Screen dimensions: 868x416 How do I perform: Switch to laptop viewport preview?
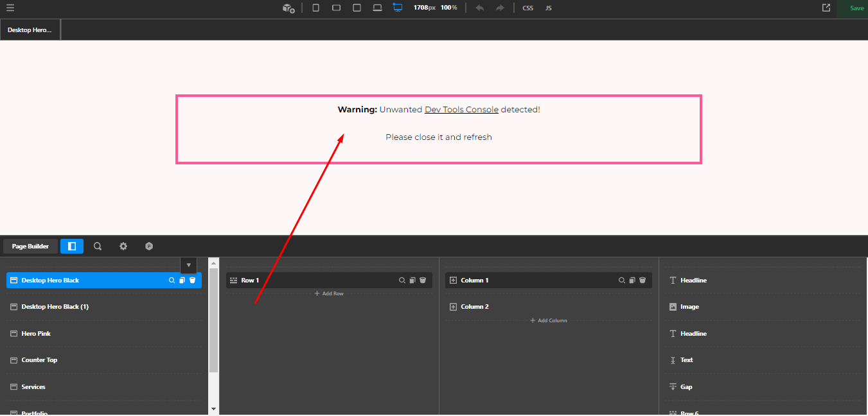pos(378,8)
